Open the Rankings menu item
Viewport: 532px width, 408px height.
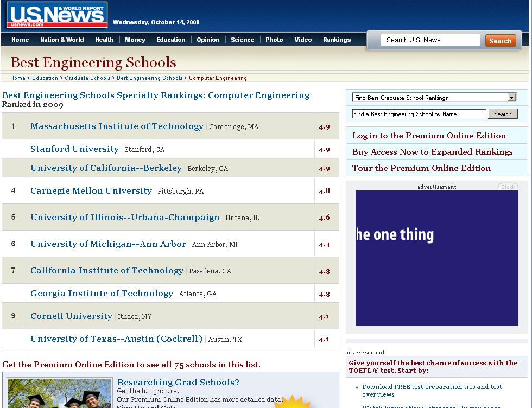click(x=337, y=40)
